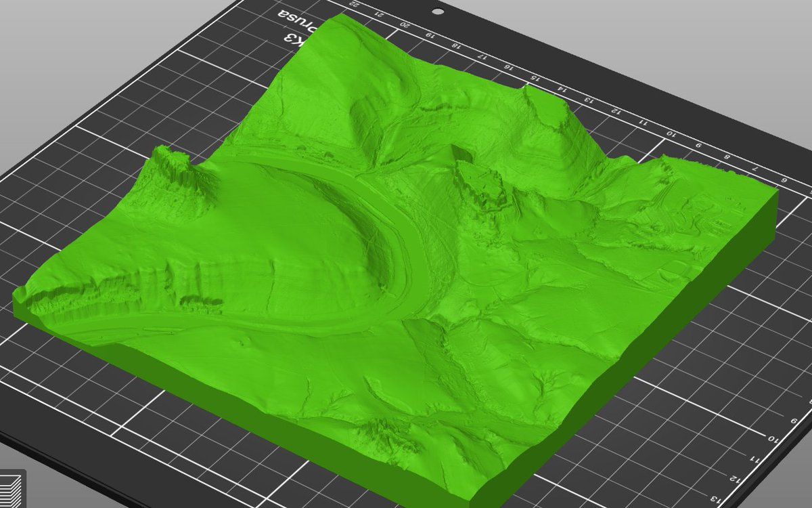Click the mirrored MK3 label on the bed
The image size is (812, 508).
point(292,39)
